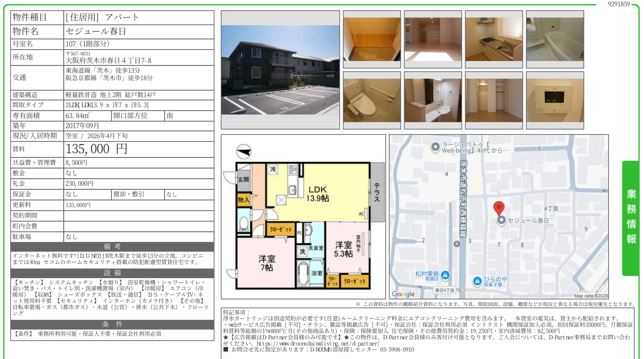
Task: Click the D-Partner website URL
Action: point(318,343)
